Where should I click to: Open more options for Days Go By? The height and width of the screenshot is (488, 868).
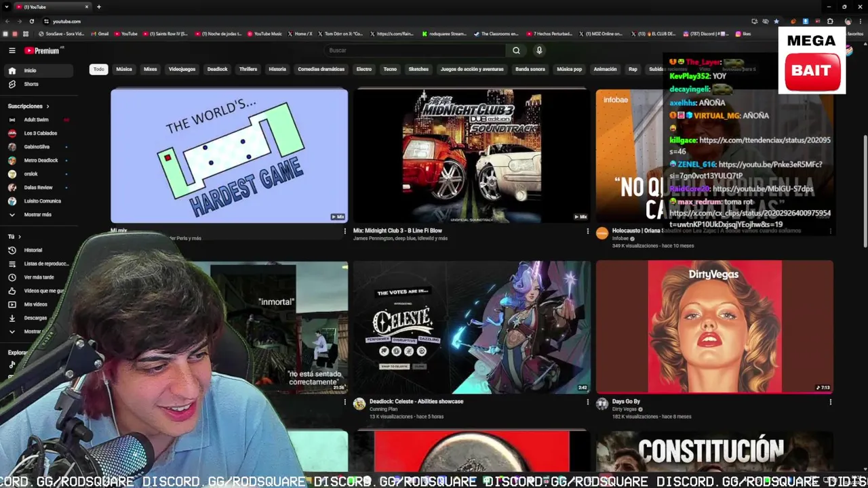click(830, 402)
